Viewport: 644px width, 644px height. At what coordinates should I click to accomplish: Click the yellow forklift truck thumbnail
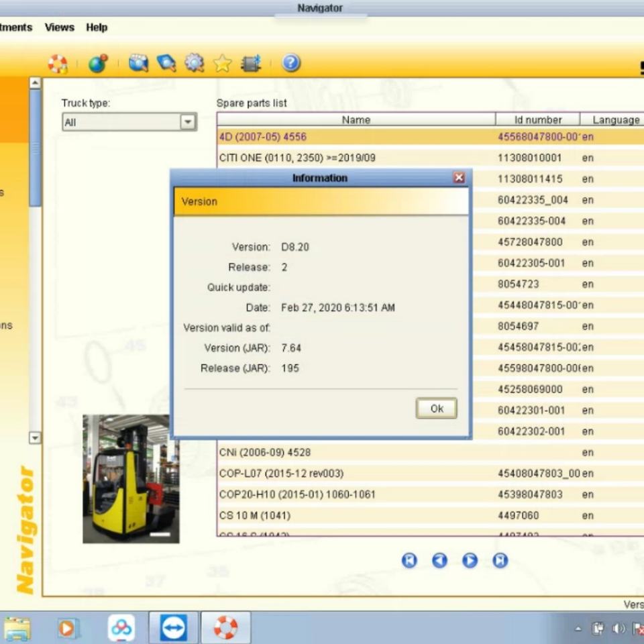coord(131,478)
